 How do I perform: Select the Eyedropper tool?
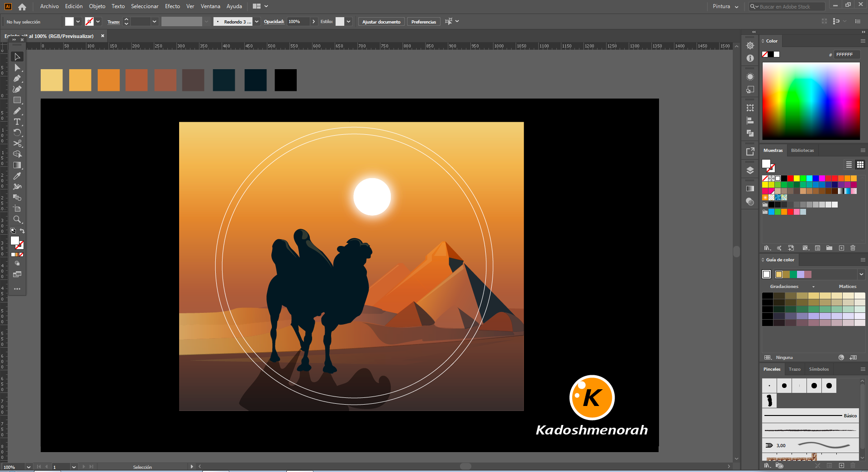click(17, 176)
